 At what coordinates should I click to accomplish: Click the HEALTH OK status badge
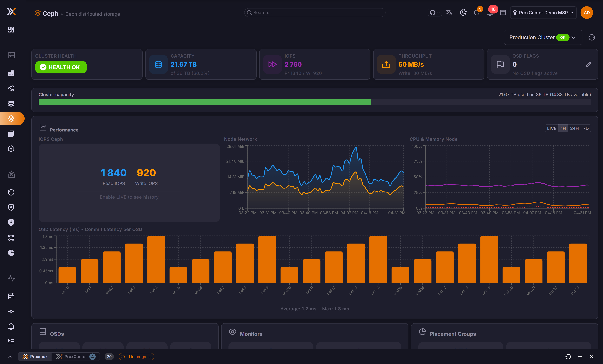pyautogui.click(x=61, y=67)
